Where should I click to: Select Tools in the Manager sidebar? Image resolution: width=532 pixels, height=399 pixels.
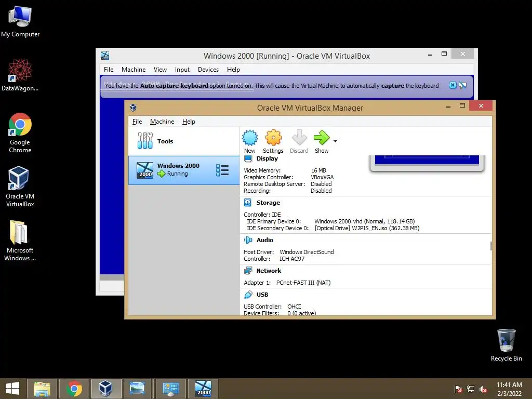184,141
